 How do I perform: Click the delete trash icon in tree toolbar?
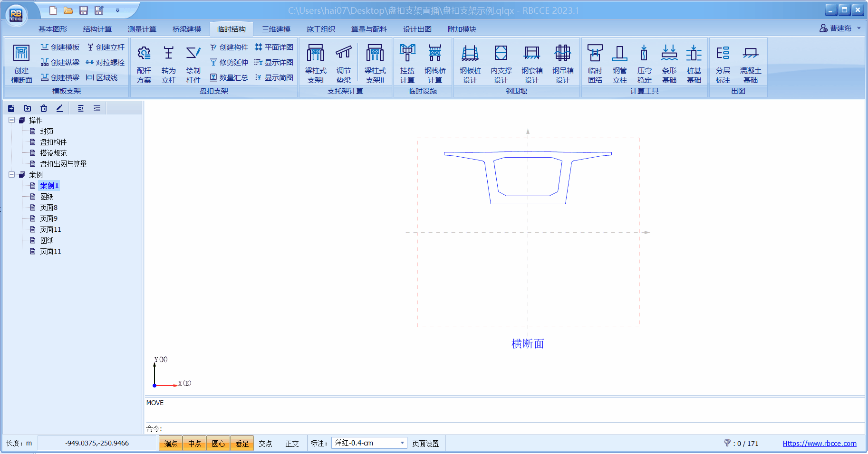coord(44,108)
